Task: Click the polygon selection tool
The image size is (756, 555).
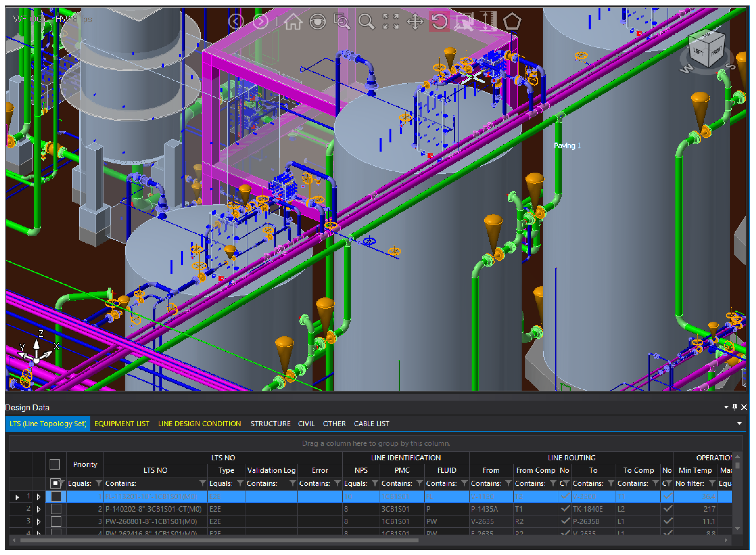Action: [512, 22]
